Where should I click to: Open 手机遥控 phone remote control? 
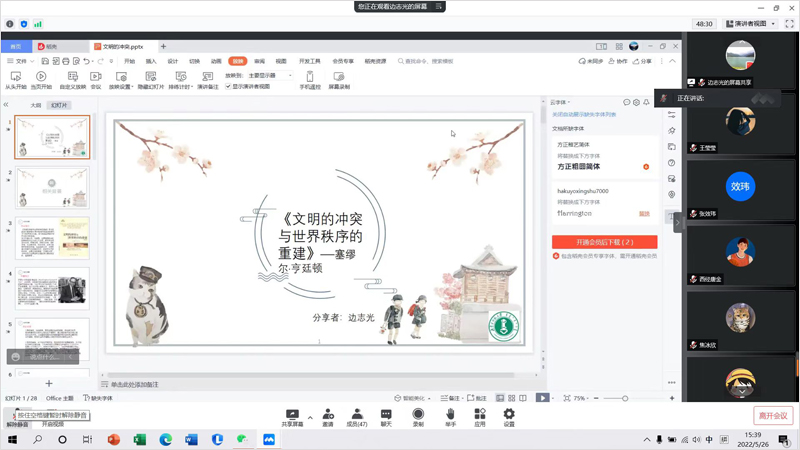(310, 80)
